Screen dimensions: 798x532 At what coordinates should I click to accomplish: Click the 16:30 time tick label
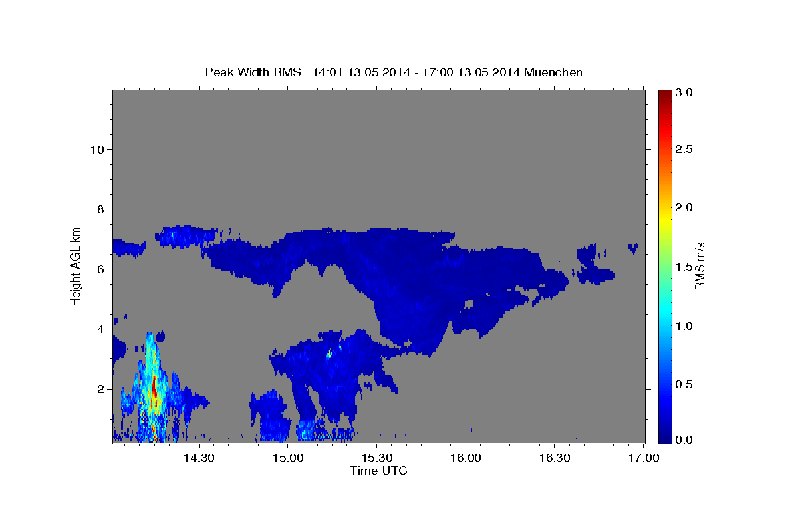(x=555, y=458)
